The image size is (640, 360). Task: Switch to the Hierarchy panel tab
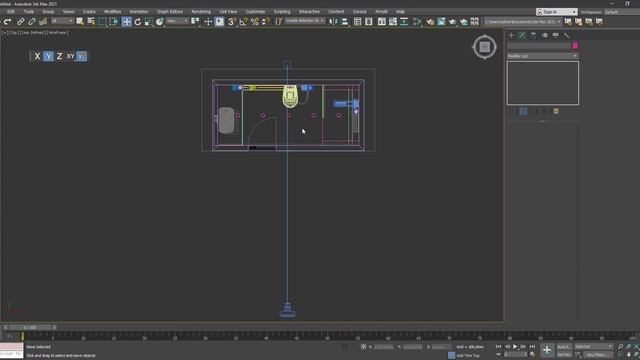533,36
